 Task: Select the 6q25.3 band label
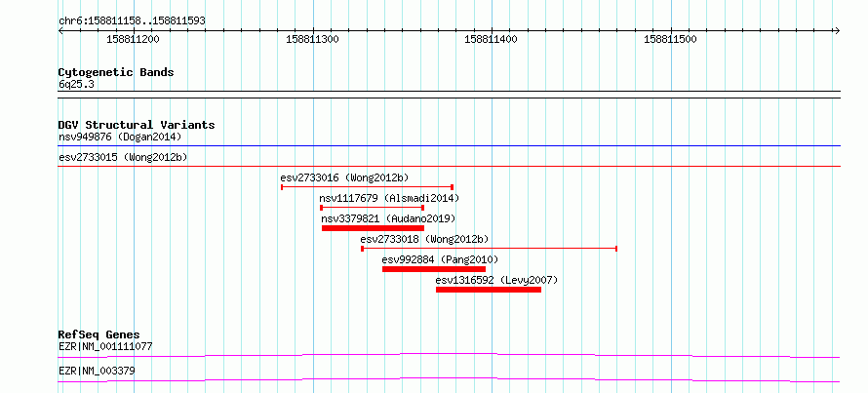76,84
